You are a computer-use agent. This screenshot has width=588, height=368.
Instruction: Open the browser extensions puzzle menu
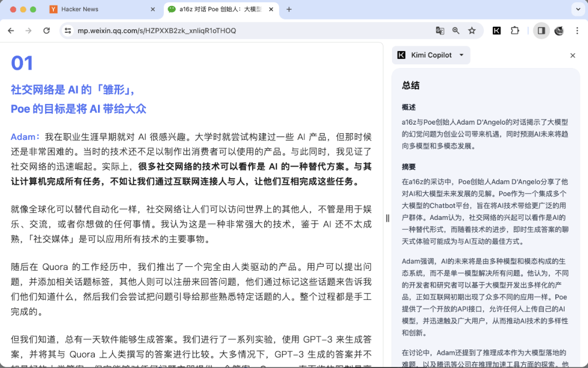(x=514, y=31)
